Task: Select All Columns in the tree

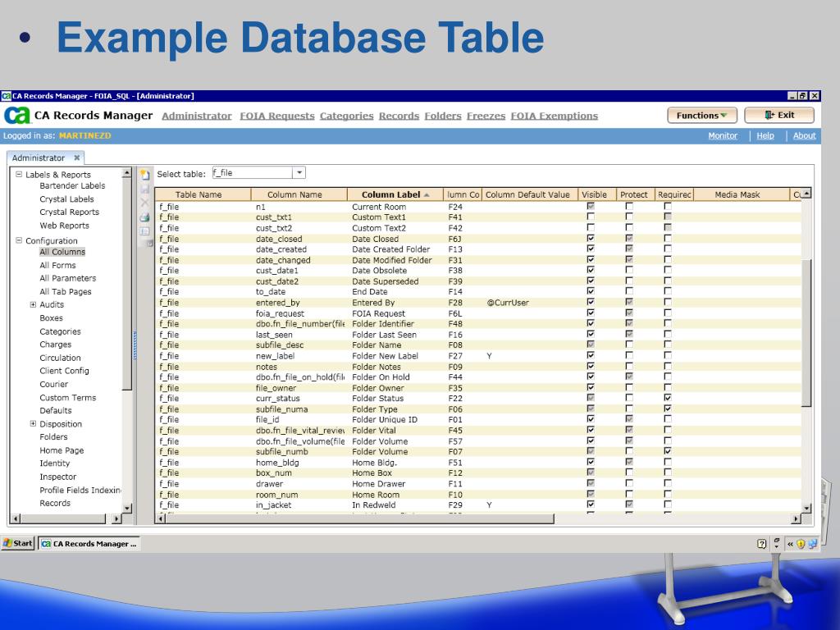Action: 62,252
